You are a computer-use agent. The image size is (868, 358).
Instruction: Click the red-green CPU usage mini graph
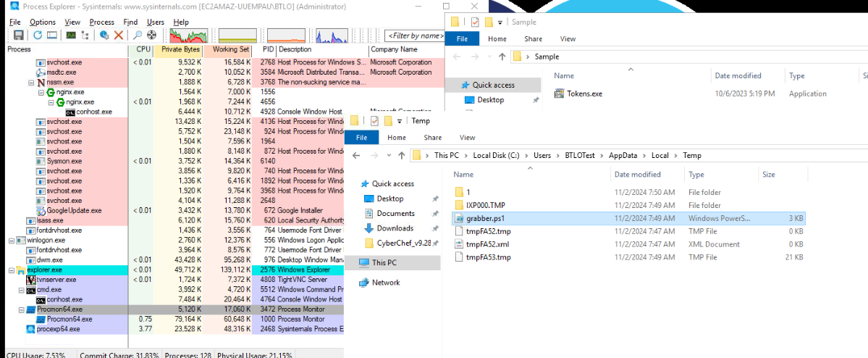click(189, 36)
